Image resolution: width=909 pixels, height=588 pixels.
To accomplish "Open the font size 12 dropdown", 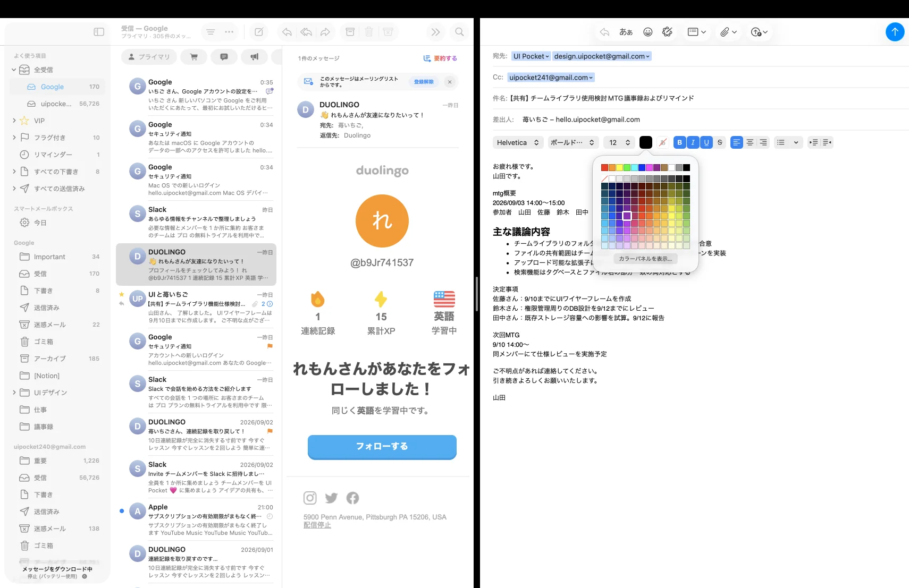I will pyautogui.click(x=619, y=142).
